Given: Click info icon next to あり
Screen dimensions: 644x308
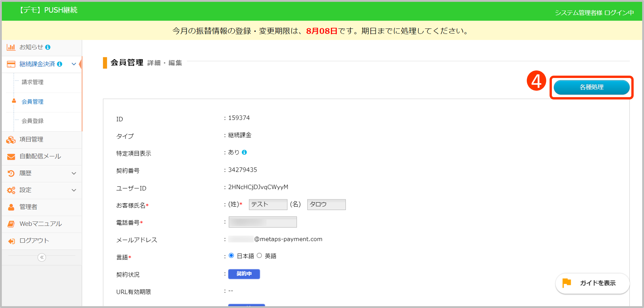Looking at the screenshot, I should [244, 152].
